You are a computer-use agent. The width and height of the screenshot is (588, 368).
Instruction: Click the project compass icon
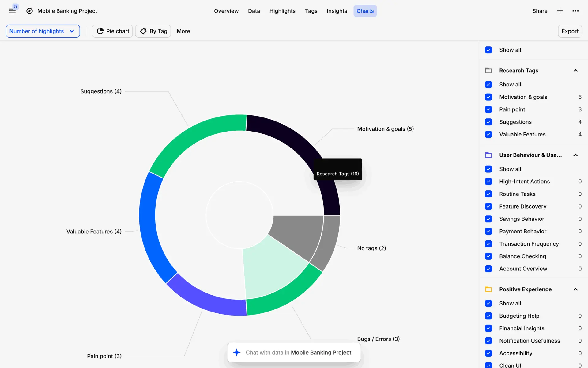pyautogui.click(x=29, y=11)
